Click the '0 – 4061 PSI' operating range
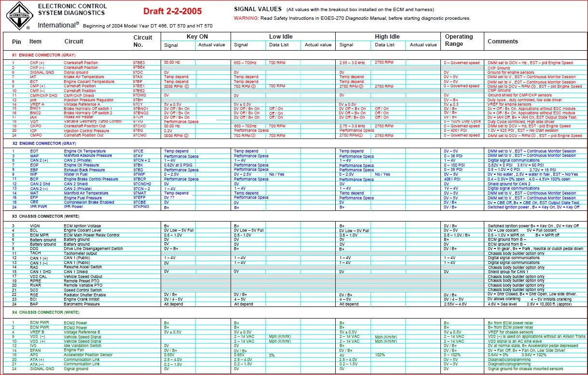The width and height of the screenshot is (588, 375). coord(455,131)
